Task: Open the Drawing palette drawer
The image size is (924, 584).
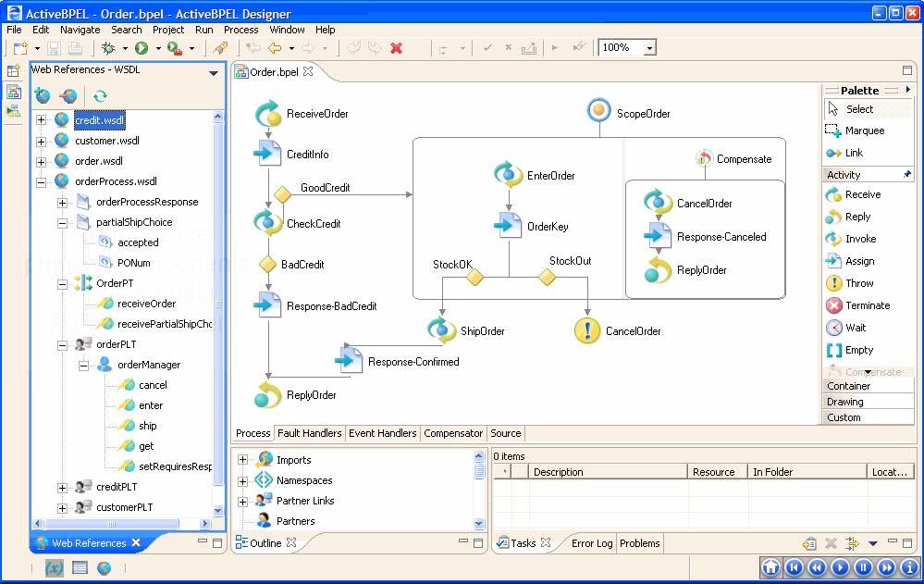Action: click(868, 402)
